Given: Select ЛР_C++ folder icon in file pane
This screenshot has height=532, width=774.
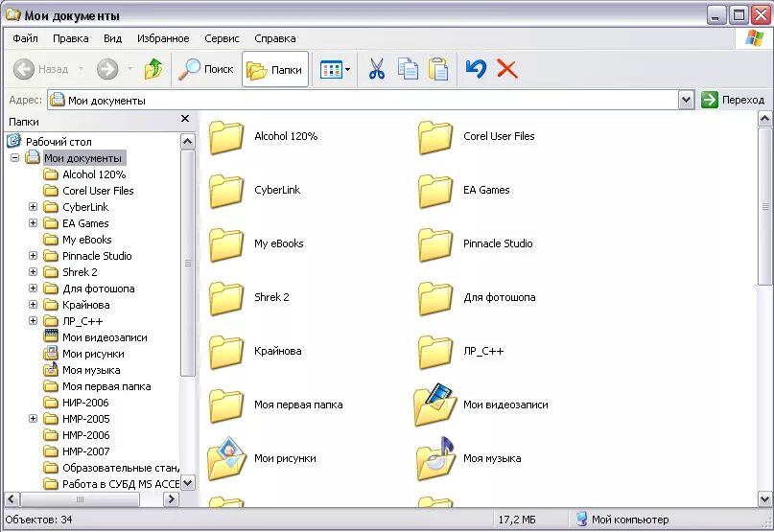Looking at the screenshot, I should coord(434,353).
